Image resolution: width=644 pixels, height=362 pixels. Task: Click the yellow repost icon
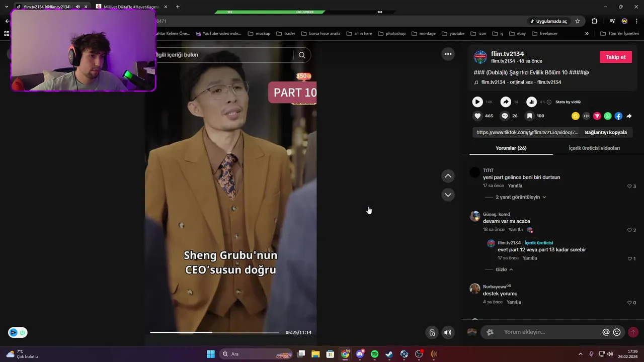[576, 116]
